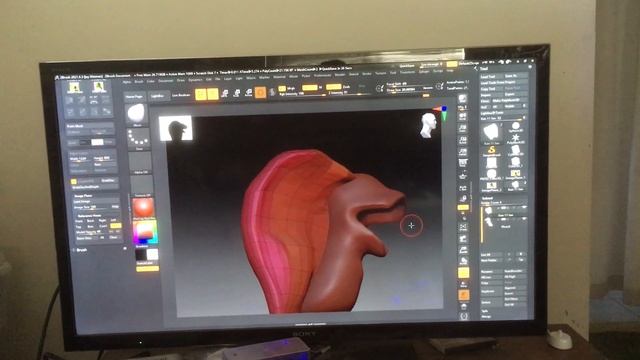
Task: Open the Document menu in menu bar
Action: click(x=165, y=81)
